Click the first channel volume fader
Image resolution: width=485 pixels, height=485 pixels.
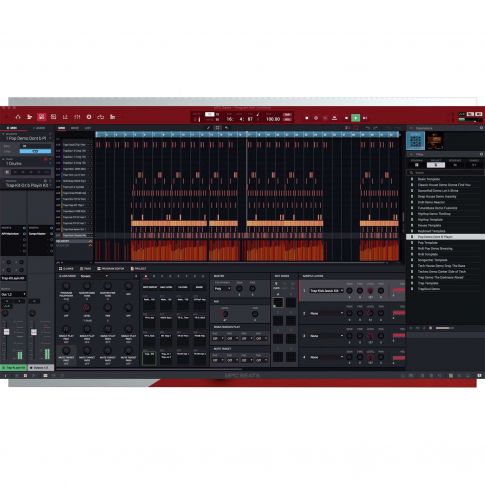[6, 332]
